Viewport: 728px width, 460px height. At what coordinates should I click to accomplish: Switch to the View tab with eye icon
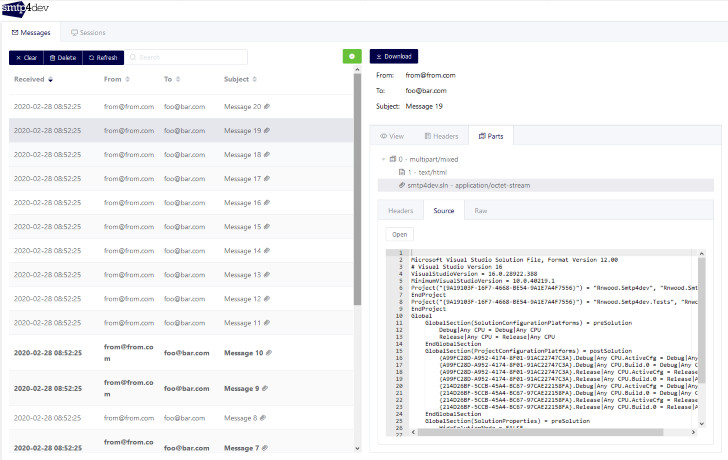[392, 136]
